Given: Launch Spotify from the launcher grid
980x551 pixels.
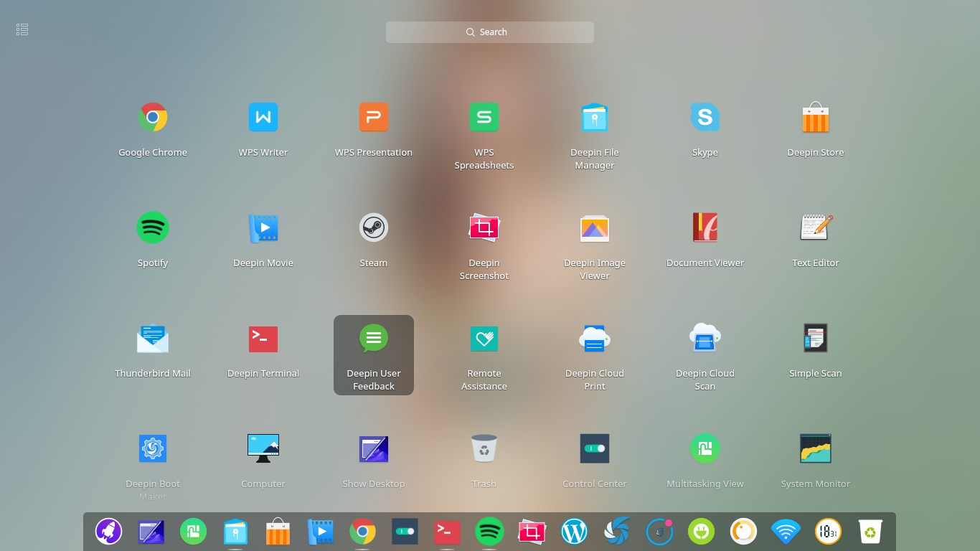Looking at the screenshot, I should pyautogui.click(x=153, y=227).
